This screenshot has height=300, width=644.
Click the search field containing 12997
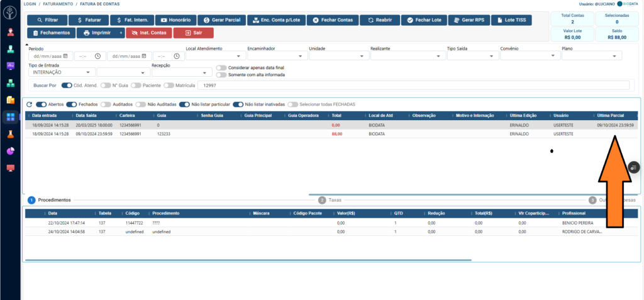(x=413, y=85)
